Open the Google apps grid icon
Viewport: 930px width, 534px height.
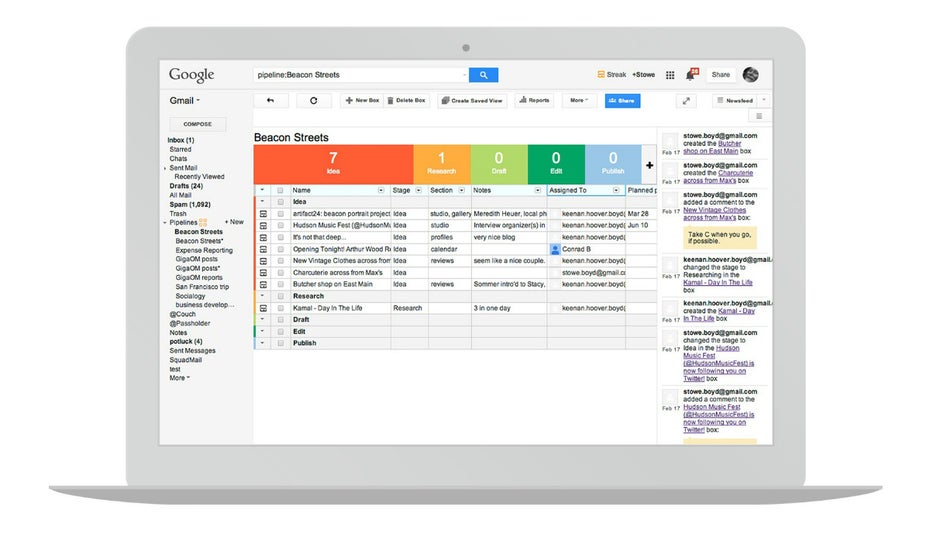670,75
